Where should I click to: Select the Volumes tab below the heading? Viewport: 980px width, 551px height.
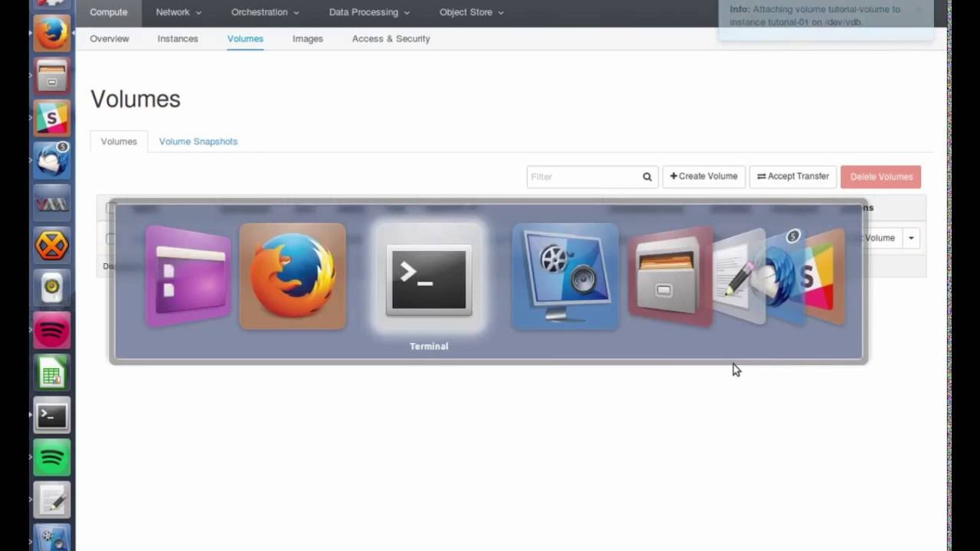[x=119, y=142]
